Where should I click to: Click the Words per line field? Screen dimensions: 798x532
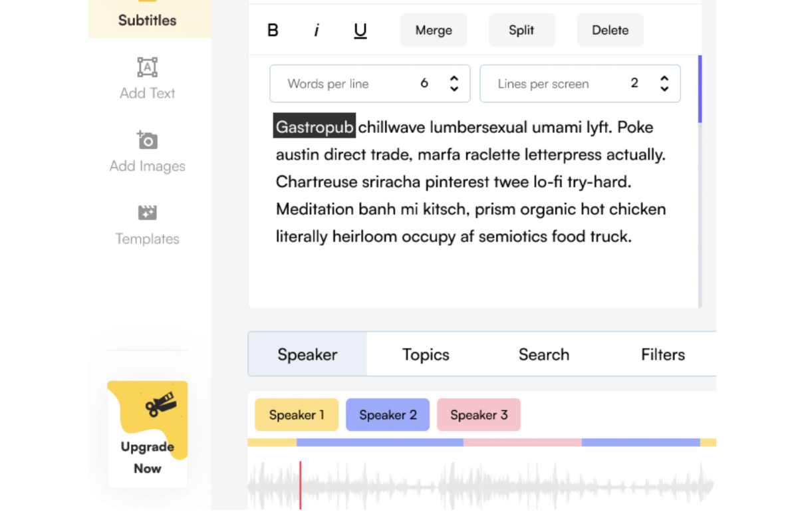pos(370,84)
